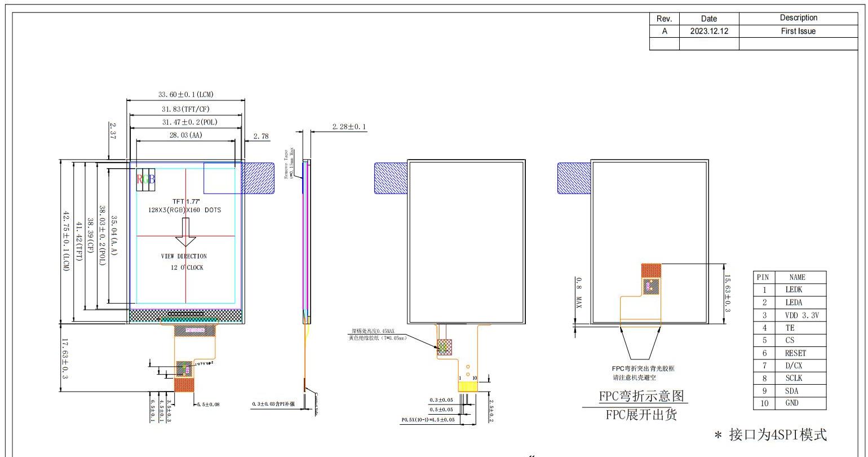868x457 pixels.
Task: Select the 33.60±0.1 (LCM) width dimension
Action: [x=185, y=94]
